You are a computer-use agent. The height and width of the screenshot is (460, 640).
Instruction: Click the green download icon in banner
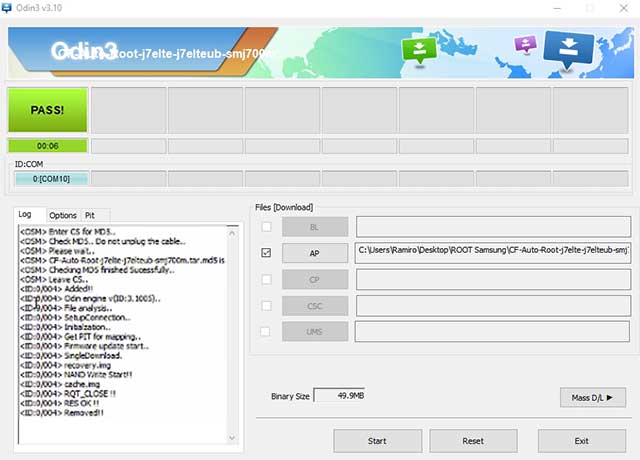419,51
